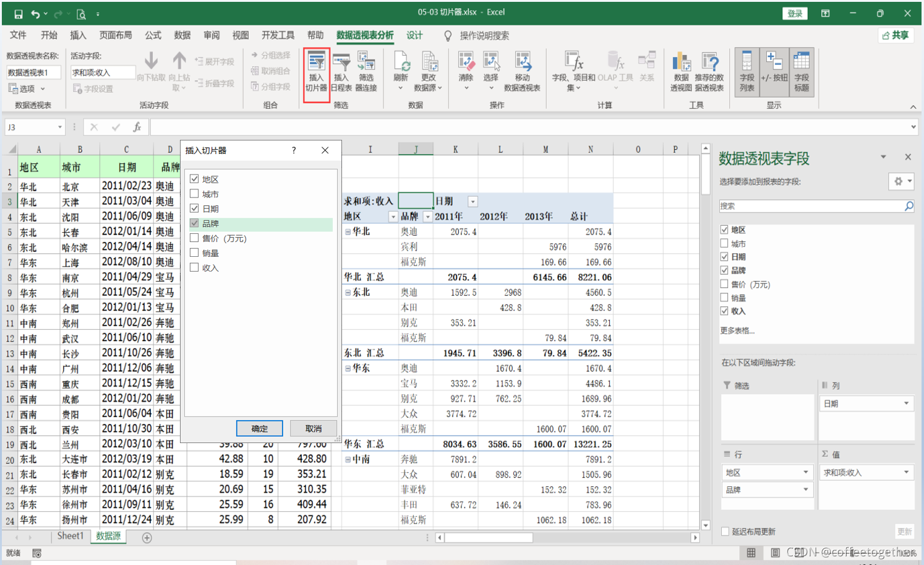Click the 插入切片器 ribbon icon

coord(316,72)
